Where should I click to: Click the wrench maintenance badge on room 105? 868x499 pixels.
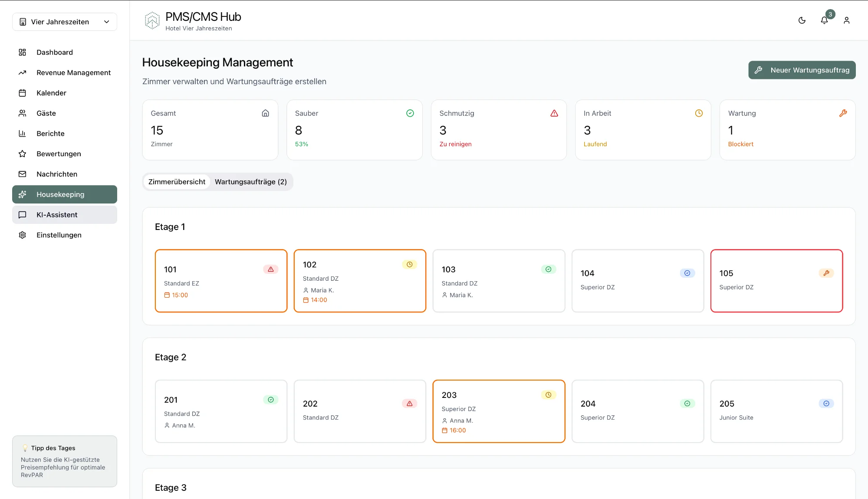click(x=826, y=273)
